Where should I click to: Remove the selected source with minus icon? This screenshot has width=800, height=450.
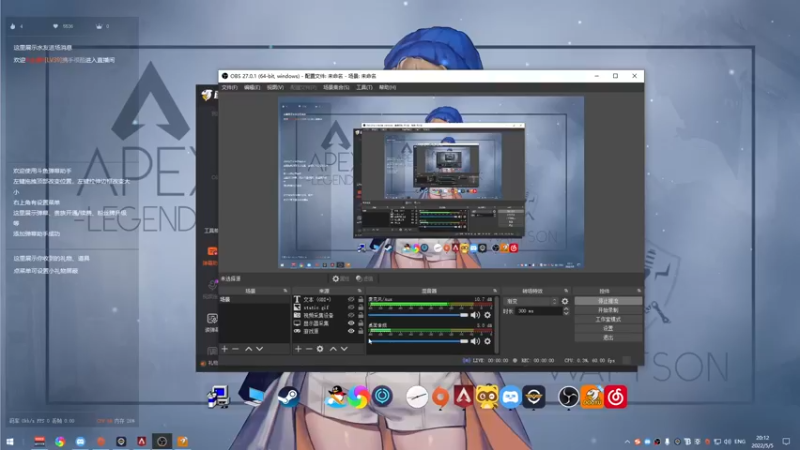309,349
